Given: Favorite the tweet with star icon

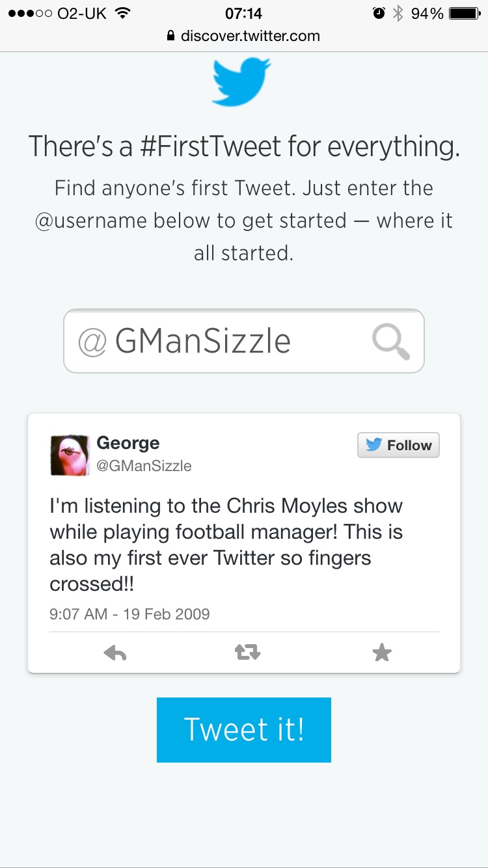Looking at the screenshot, I should (x=382, y=653).
